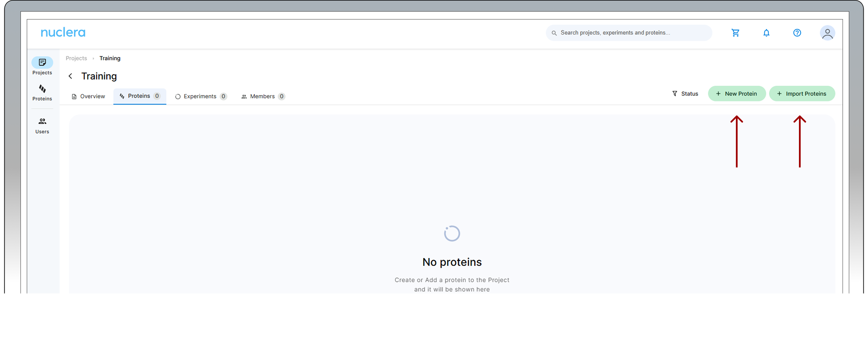Click the Proteins tab count badge
The image size is (868, 350).
157,96
